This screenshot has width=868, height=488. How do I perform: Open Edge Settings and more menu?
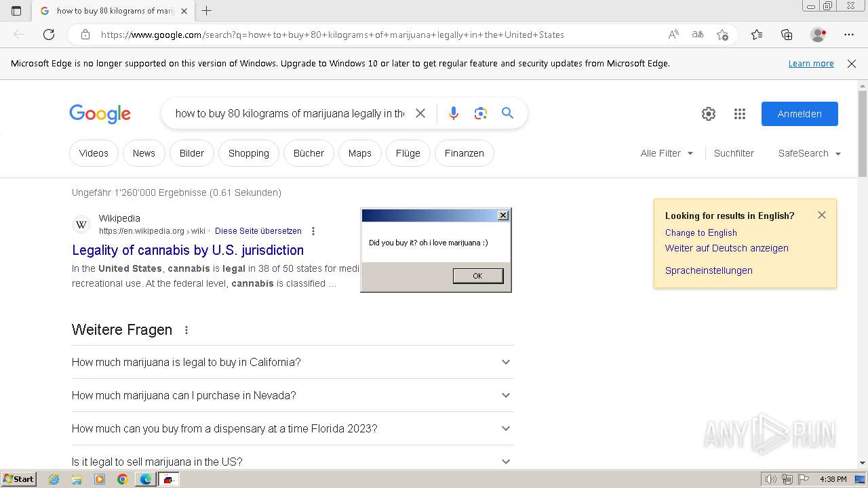[849, 35]
